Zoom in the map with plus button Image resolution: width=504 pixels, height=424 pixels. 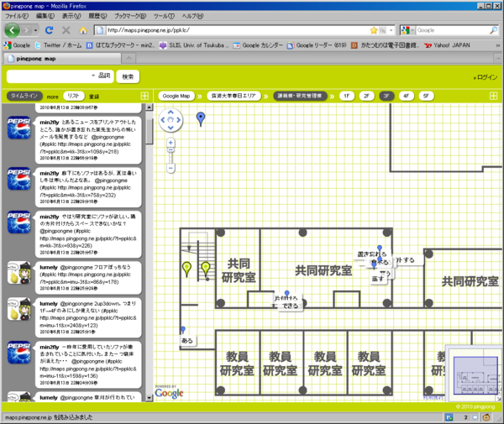pyautogui.click(x=171, y=142)
